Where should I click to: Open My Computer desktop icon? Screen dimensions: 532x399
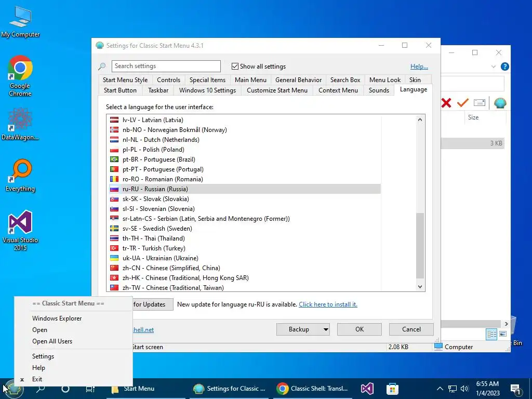coord(20,22)
